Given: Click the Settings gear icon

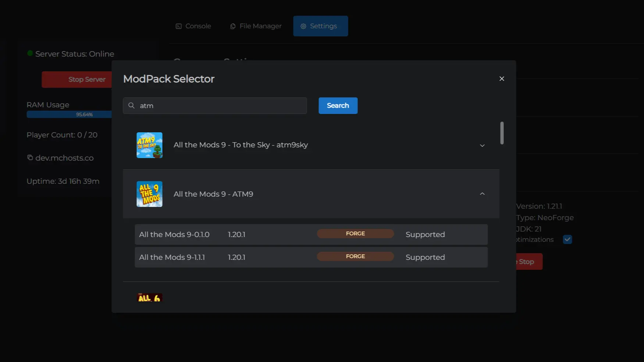Looking at the screenshot, I should click(303, 26).
